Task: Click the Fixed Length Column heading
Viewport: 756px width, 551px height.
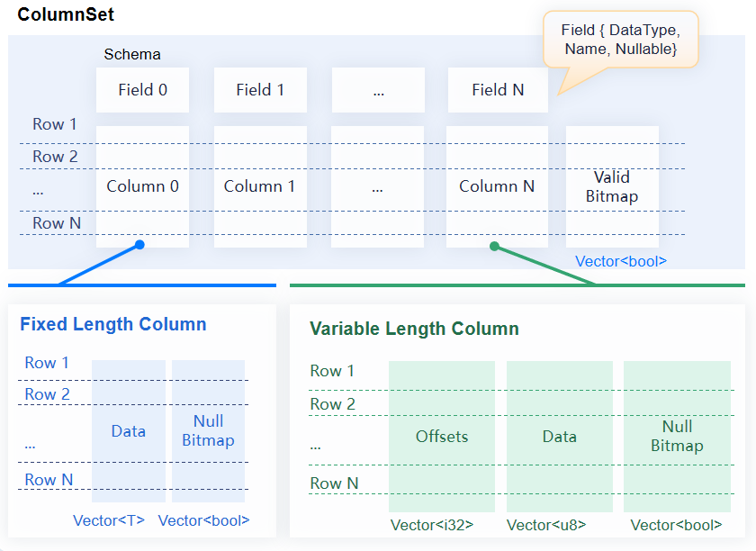Action: click(113, 324)
